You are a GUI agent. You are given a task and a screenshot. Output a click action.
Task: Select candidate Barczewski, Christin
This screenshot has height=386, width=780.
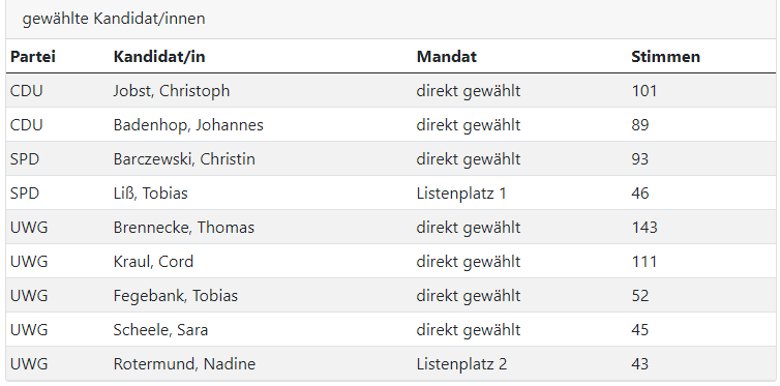[185, 159]
